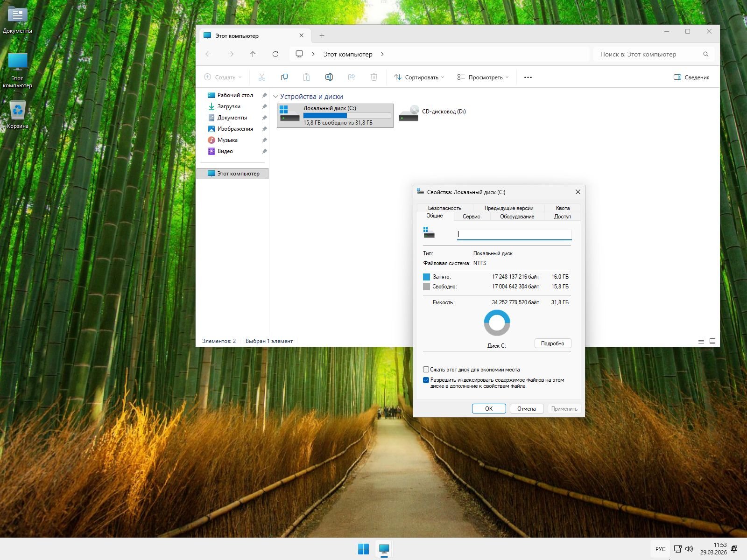This screenshot has width=747, height=560.
Task: Enable 'Сжать этот диск' checkbox
Action: (x=426, y=370)
